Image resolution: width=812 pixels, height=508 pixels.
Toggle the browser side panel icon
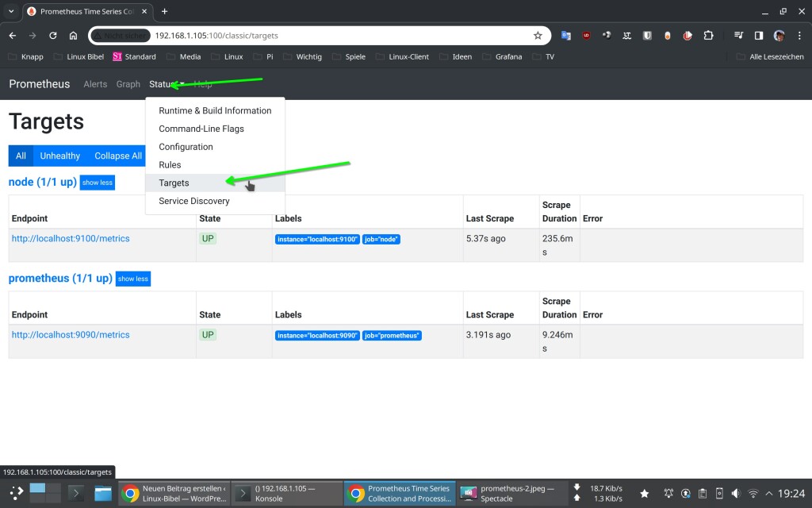[x=759, y=36]
